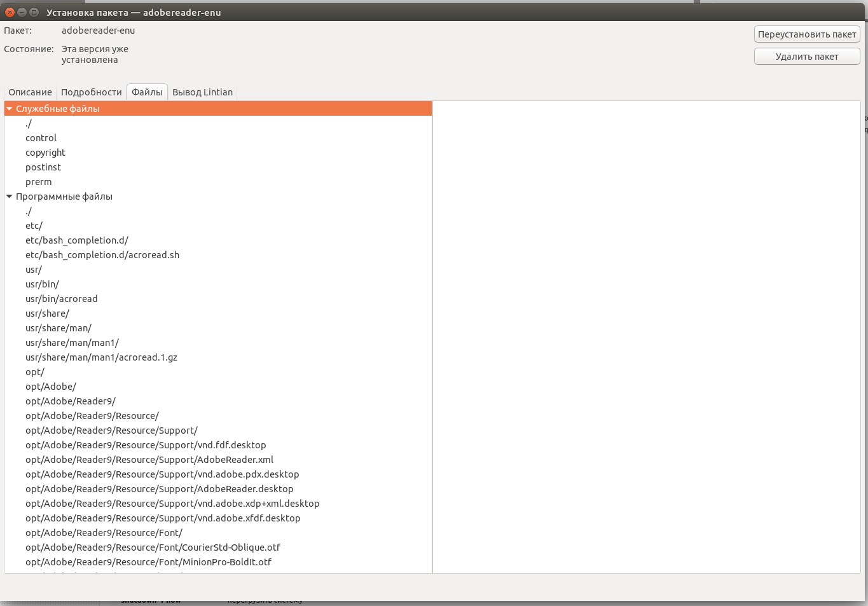
Task: Switch to the Описание tab
Action: point(30,92)
